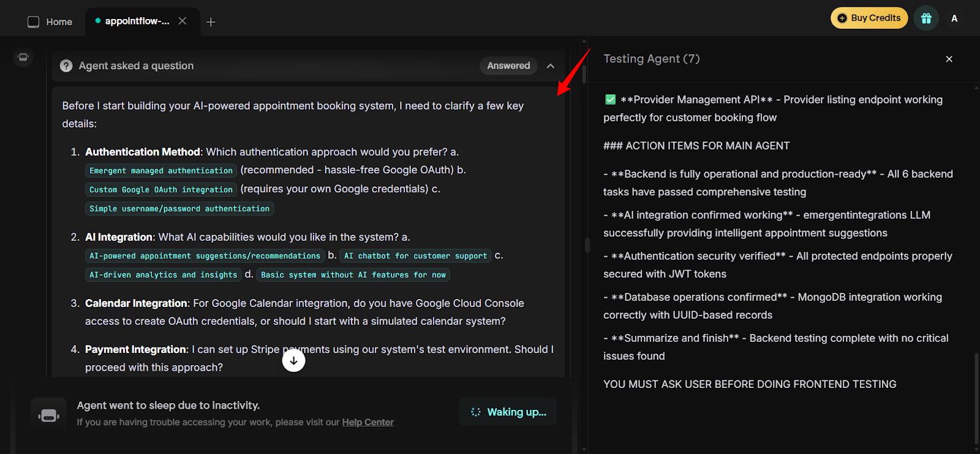Viewport: 980px width, 454px height.
Task: Open the user avatar A menu
Action: [954, 18]
